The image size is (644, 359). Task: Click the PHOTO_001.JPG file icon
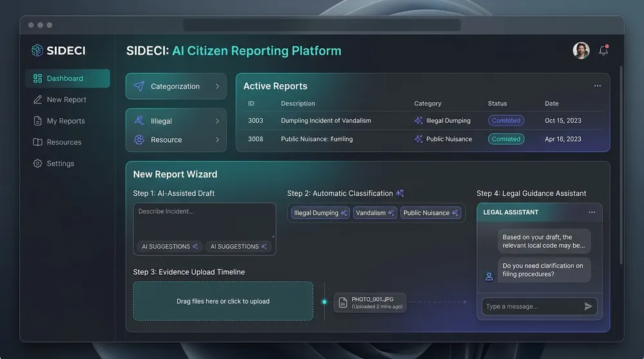pyautogui.click(x=343, y=303)
